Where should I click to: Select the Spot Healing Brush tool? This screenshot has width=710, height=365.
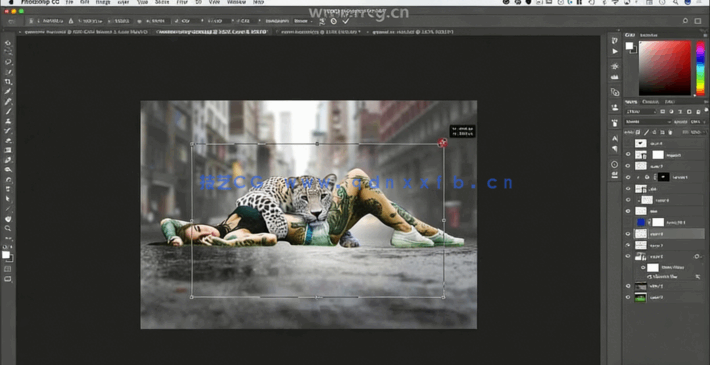pos(8,101)
